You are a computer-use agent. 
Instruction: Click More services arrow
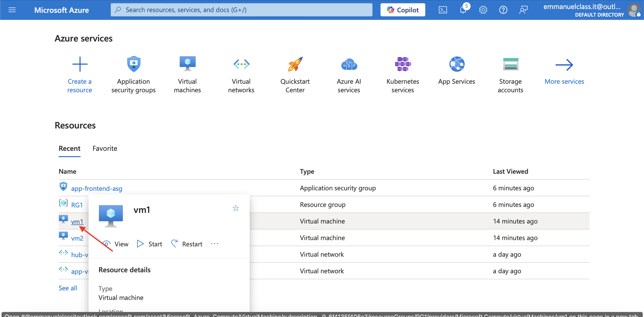[x=564, y=65]
